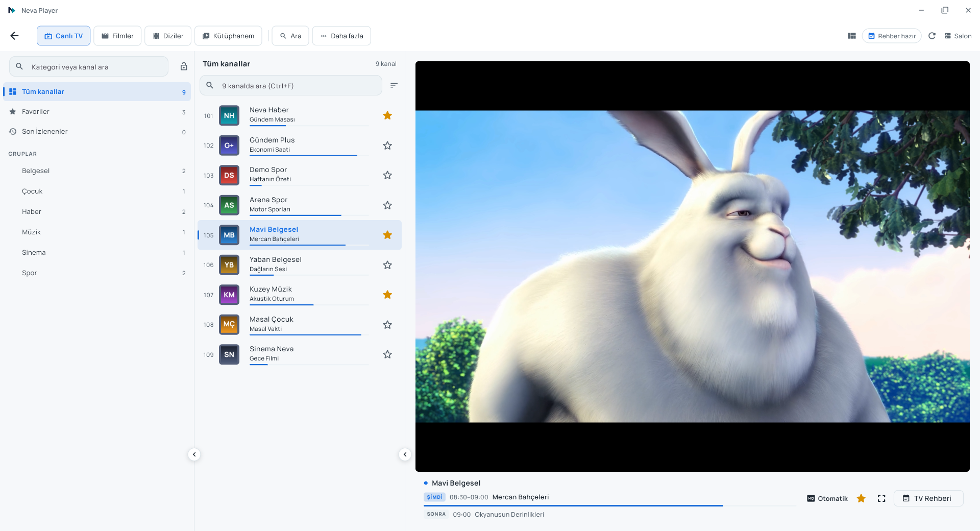Click the Rehber hazır button
This screenshot has width=980, height=531.
click(892, 36)
